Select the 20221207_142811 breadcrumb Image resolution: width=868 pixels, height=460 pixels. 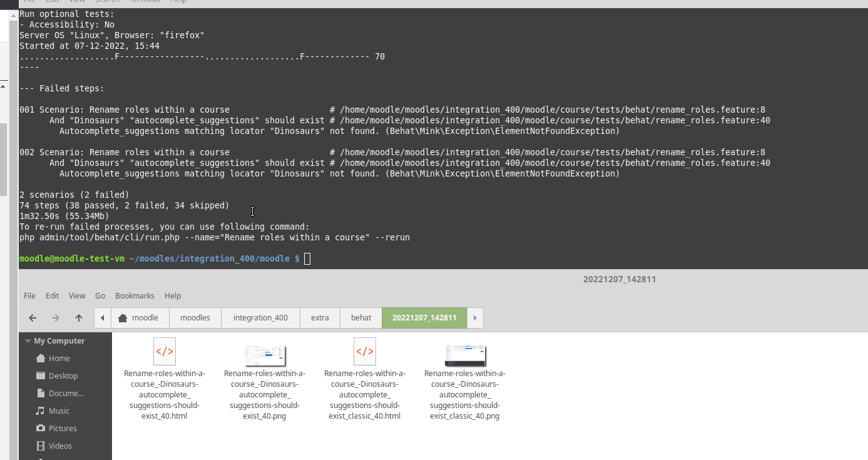coord(424,318)
